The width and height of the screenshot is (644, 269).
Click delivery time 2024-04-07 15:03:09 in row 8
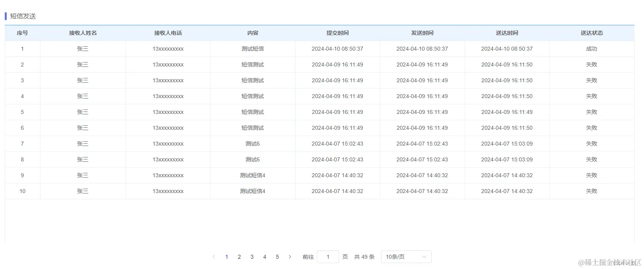coord(507,159)
